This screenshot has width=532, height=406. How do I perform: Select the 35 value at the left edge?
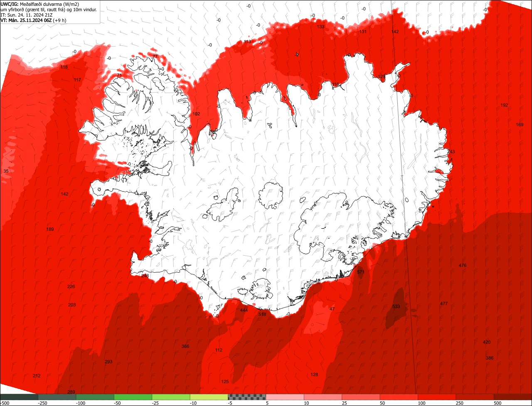pos(6,171)
